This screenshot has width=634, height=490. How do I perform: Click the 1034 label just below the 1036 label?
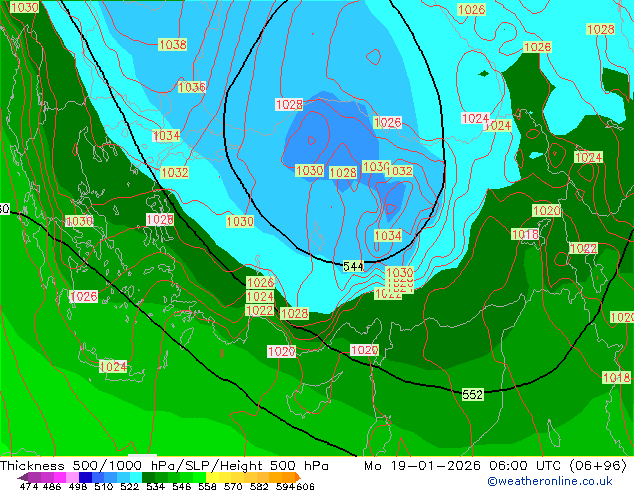pos(166,135)
